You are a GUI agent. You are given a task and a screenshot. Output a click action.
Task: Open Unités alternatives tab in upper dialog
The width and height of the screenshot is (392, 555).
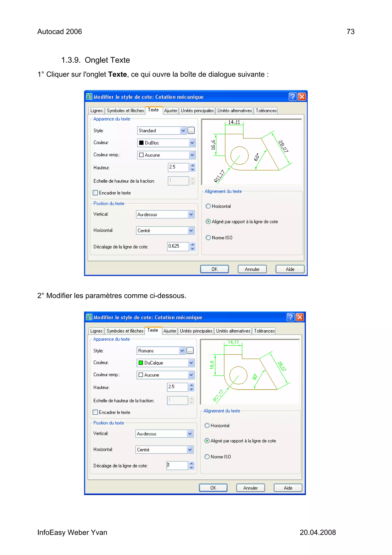tap(234, 111)
